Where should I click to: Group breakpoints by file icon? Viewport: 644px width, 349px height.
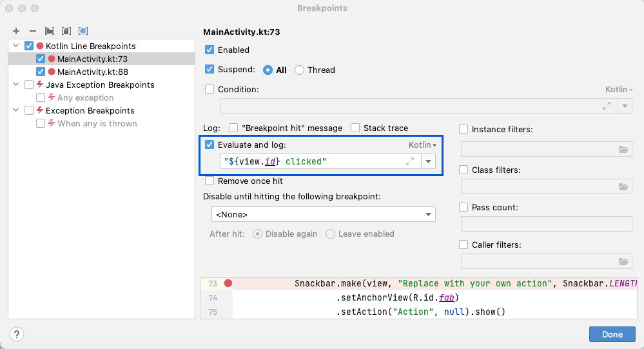[66, 31]
